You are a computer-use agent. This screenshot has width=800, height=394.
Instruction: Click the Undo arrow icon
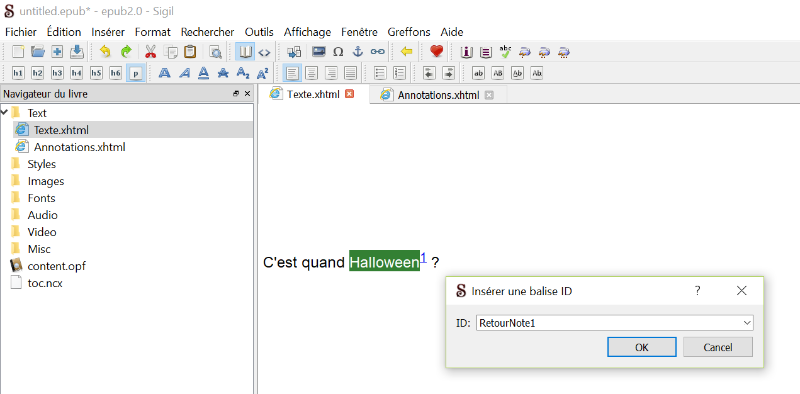pos(105,52)
